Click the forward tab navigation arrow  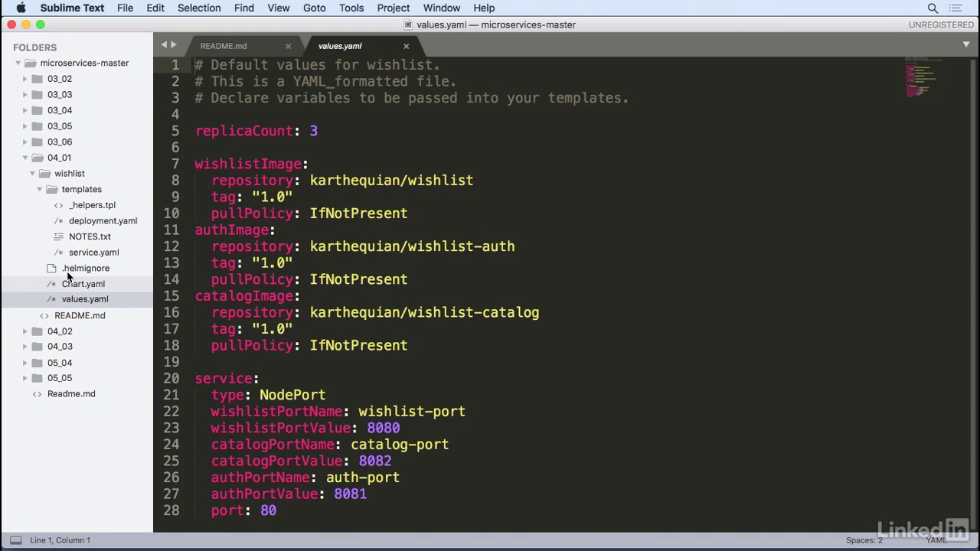174,45
